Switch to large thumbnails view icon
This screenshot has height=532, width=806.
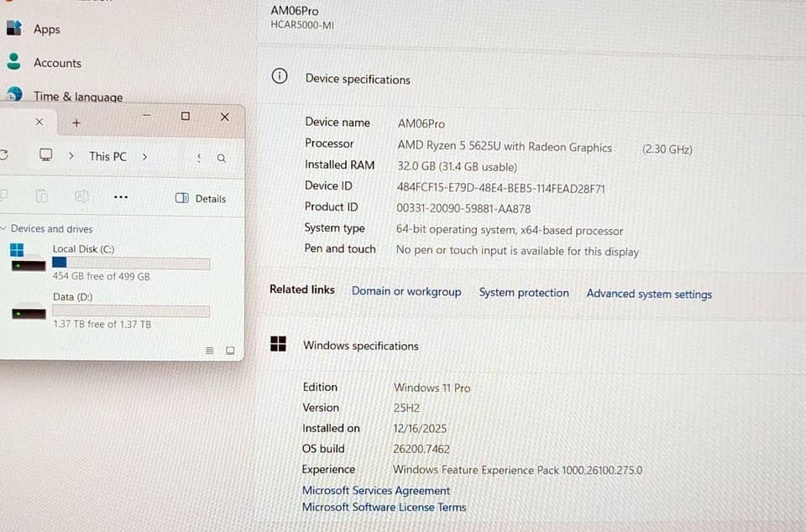230,350
